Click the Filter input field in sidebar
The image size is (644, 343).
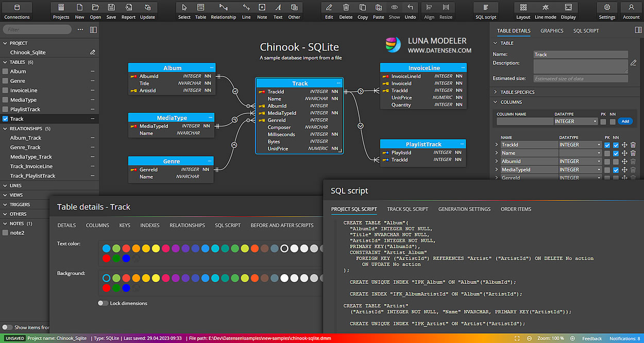coord(36,29)
